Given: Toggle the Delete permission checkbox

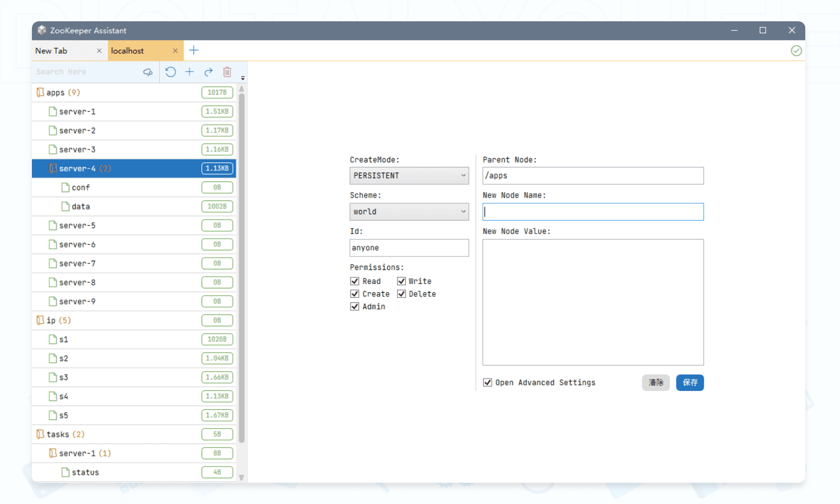Looking at the screenshot, I should (x=402, y=294).
